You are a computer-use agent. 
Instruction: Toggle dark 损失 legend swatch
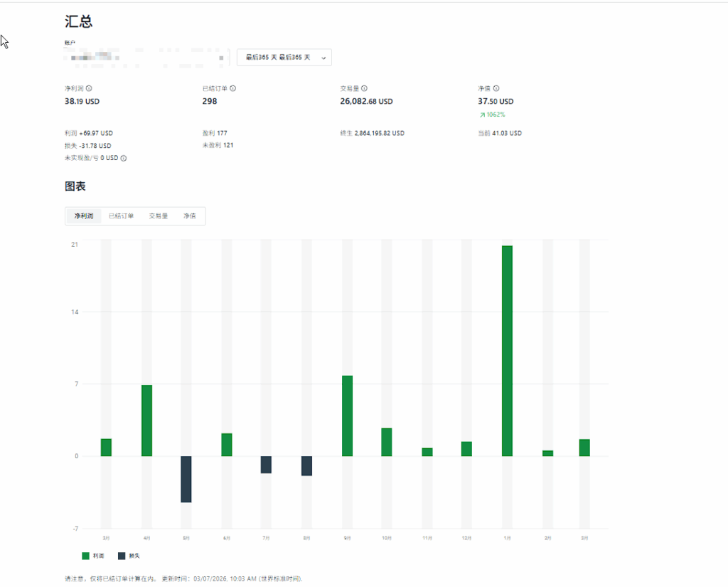click(122, 556)
